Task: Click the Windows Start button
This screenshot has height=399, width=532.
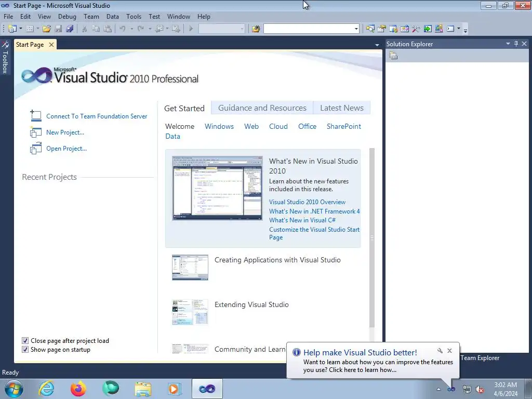Action: (14, 389)
